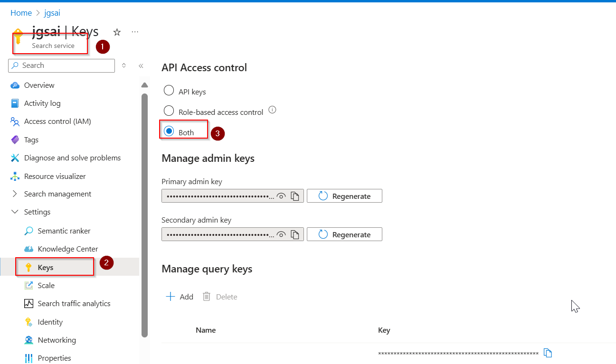Viewport: 616px width, 364px height.
Task: Click the Tags icon in sidebar
Action: [15, 140]
